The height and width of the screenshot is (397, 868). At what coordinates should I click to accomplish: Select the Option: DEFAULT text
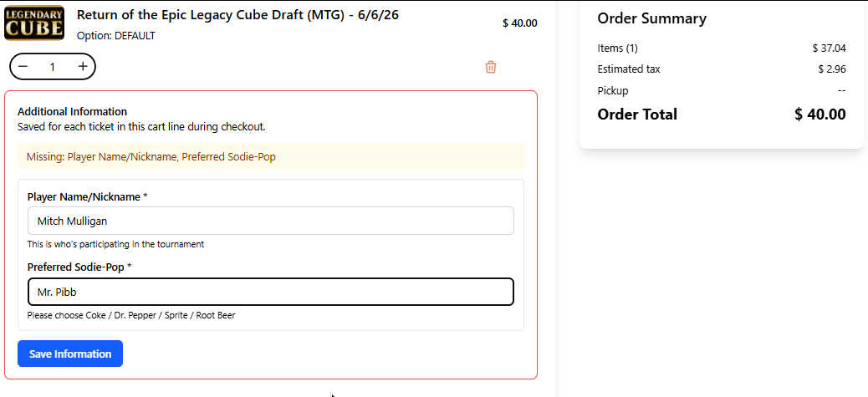[116, 36]
